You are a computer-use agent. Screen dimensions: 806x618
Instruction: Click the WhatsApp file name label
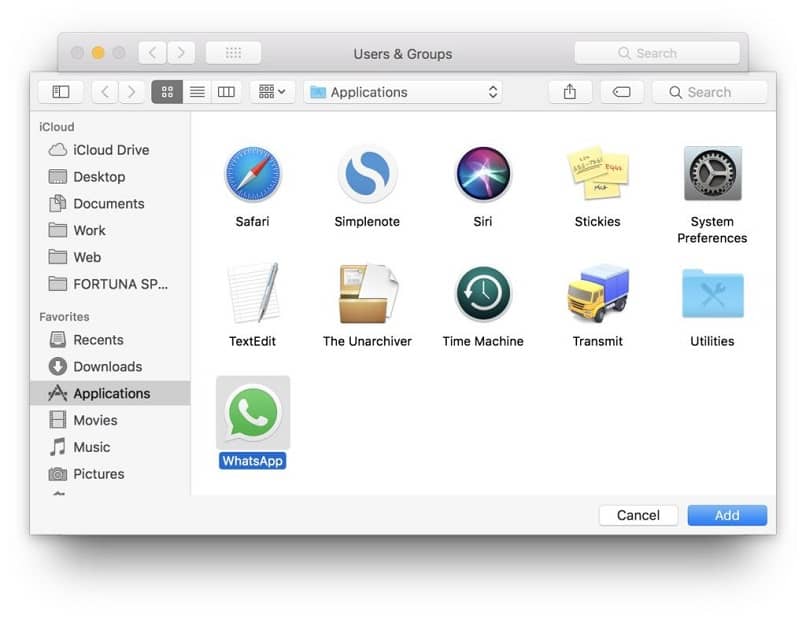pyautogui.click(x=252, y=461)
